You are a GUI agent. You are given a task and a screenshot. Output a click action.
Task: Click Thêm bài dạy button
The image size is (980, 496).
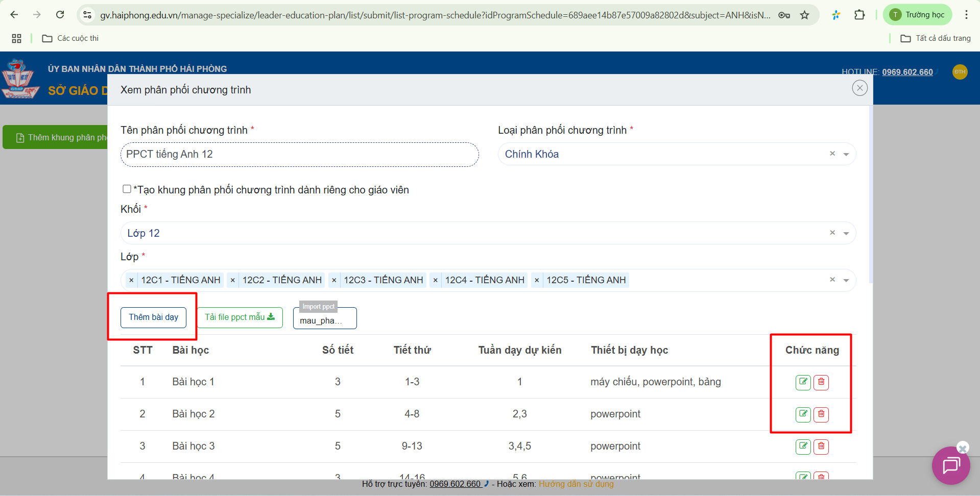point(153,317)
